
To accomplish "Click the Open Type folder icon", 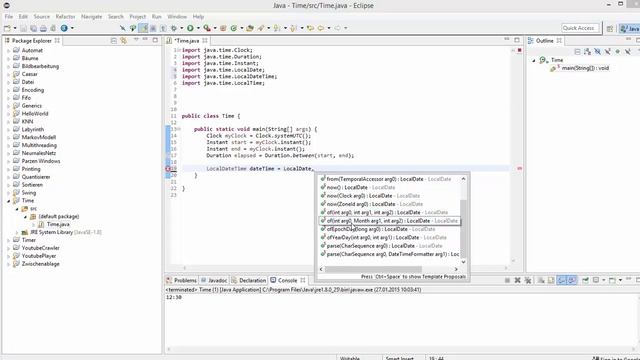I will pos(250,28).
